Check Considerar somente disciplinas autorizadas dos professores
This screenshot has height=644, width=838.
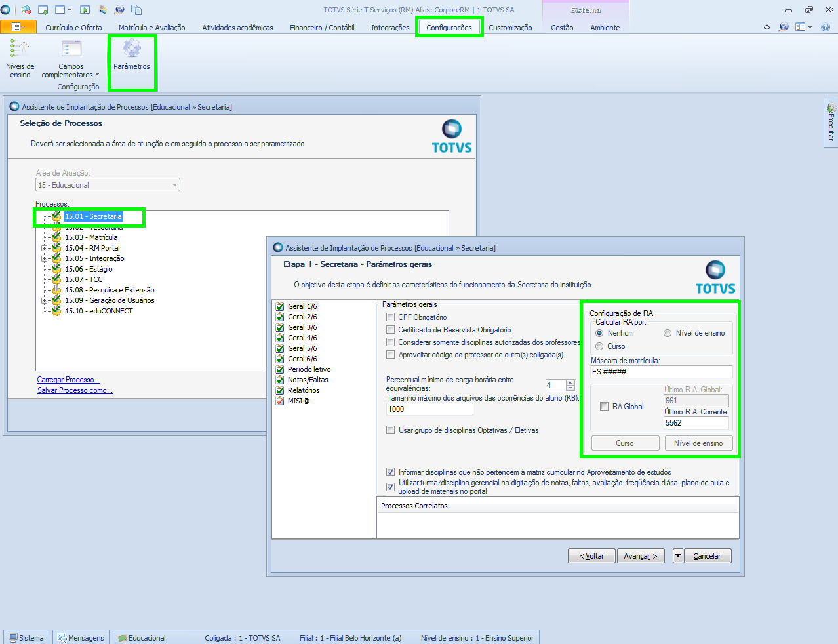click(x=391, y=342)
